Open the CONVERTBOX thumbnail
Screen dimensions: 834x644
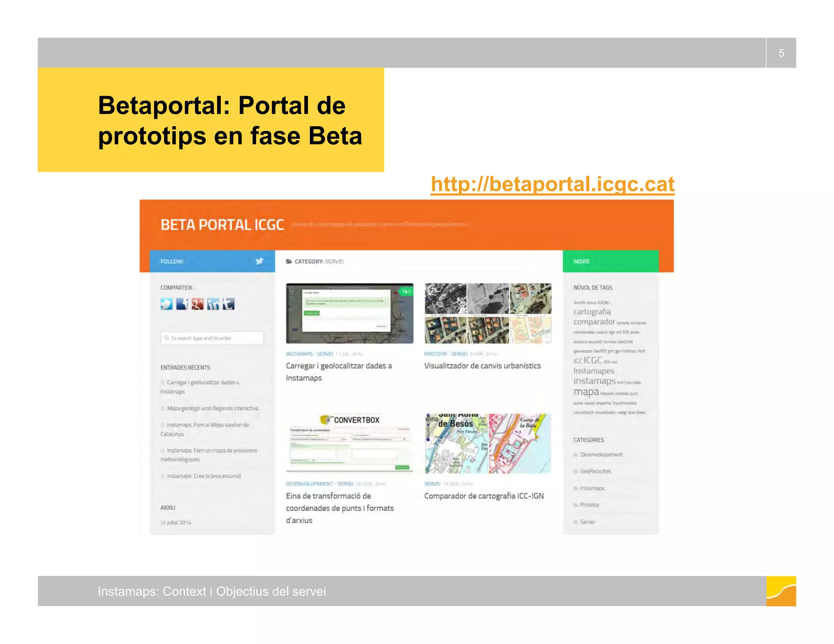click(x=349, y=443)
